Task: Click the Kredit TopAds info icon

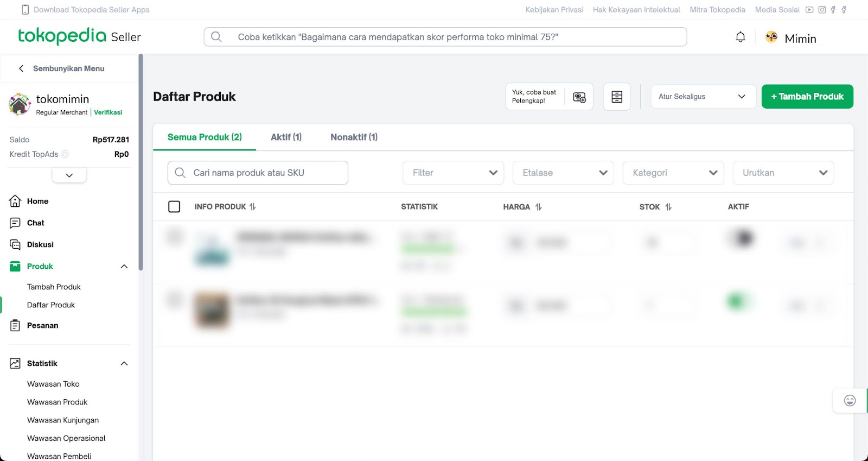Action: (65, 154)
